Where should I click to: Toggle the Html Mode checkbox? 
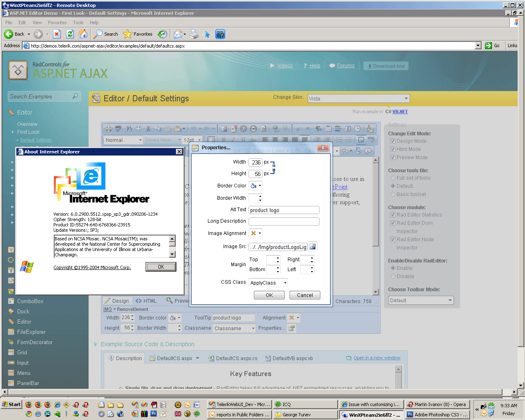(x=393, y=149)
